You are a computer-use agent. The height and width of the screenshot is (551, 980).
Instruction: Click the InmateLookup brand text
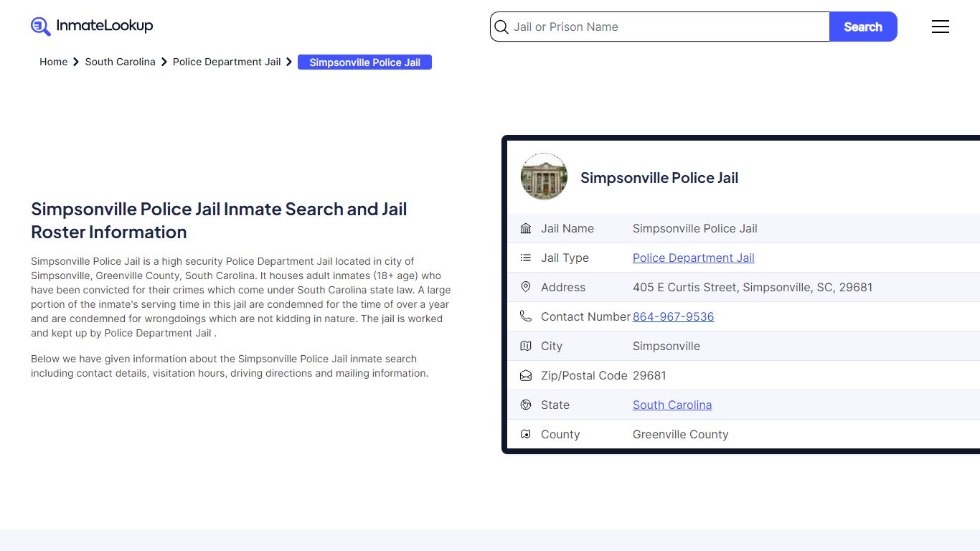point(104,26)
